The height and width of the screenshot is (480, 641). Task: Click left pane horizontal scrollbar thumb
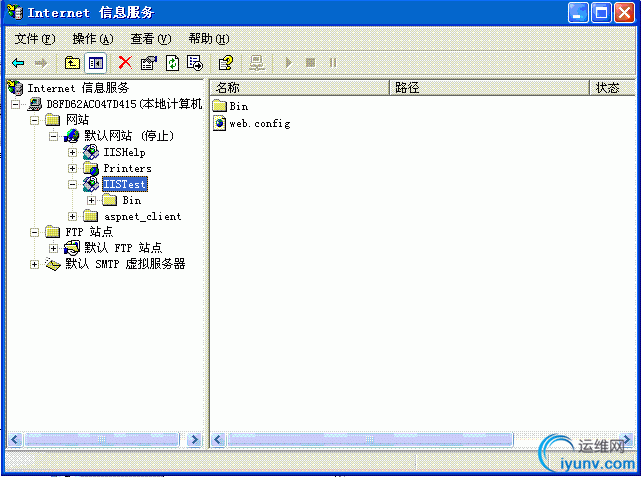(x=102, y=440)
